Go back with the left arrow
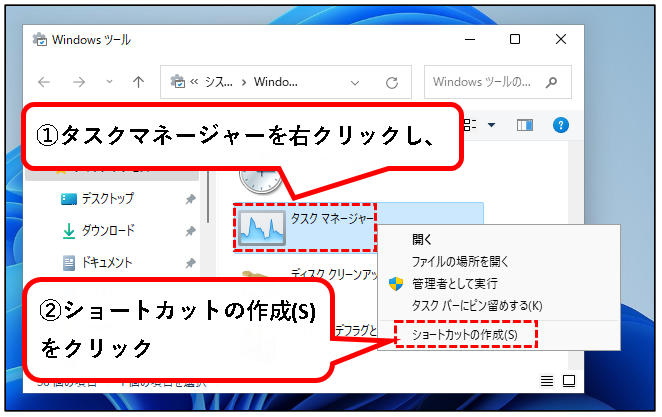Viewport: 662px width, 417px height. pyautogui.click(x=44, y=82)
